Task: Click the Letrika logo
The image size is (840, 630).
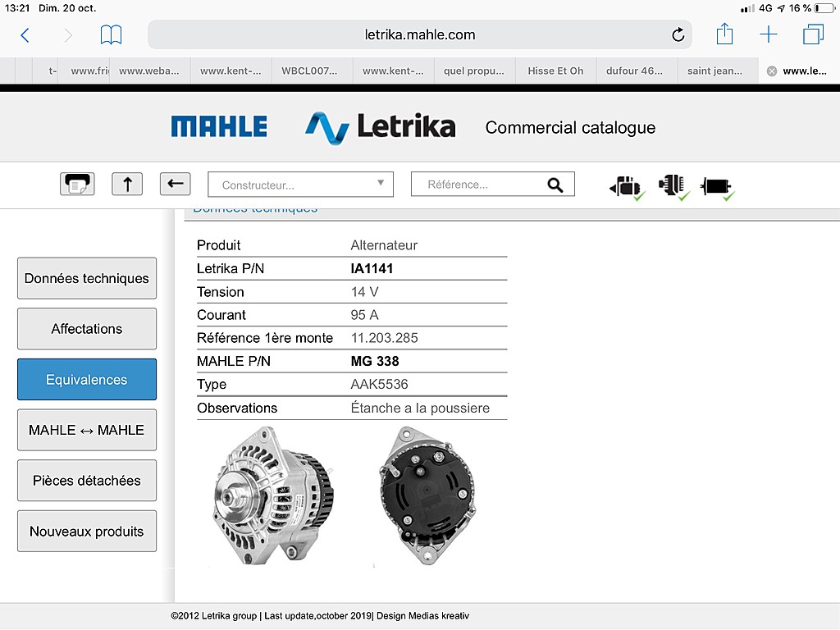Action: 381,127
